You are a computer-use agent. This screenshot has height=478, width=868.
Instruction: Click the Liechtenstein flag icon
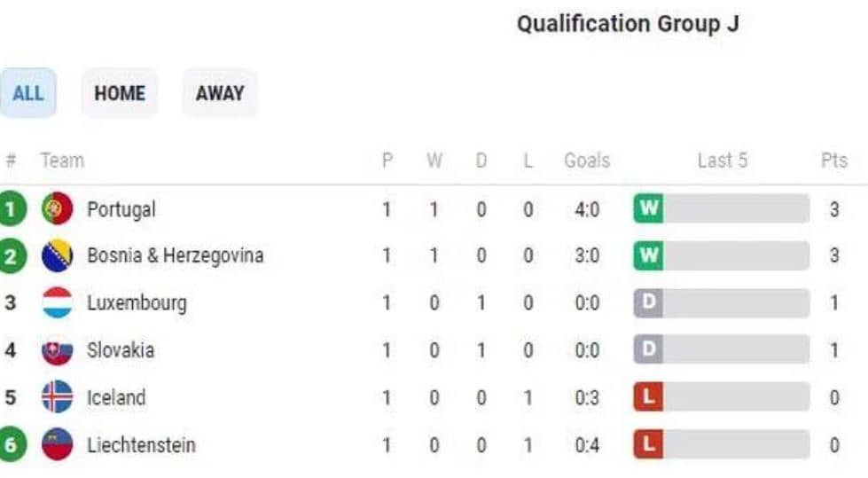coord(57,444)
